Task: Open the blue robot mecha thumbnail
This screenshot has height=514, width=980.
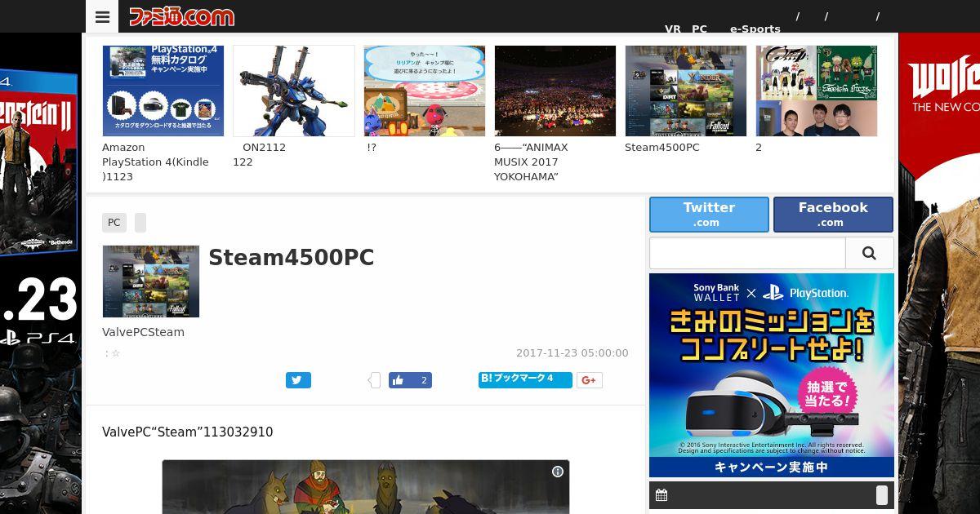Action: (294, 91)
